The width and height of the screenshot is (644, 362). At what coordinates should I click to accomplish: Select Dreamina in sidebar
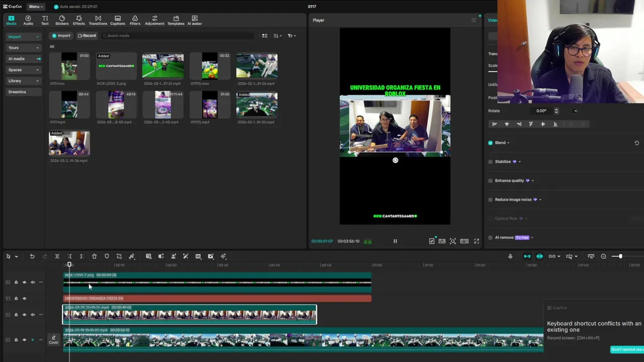click(24, 92)
